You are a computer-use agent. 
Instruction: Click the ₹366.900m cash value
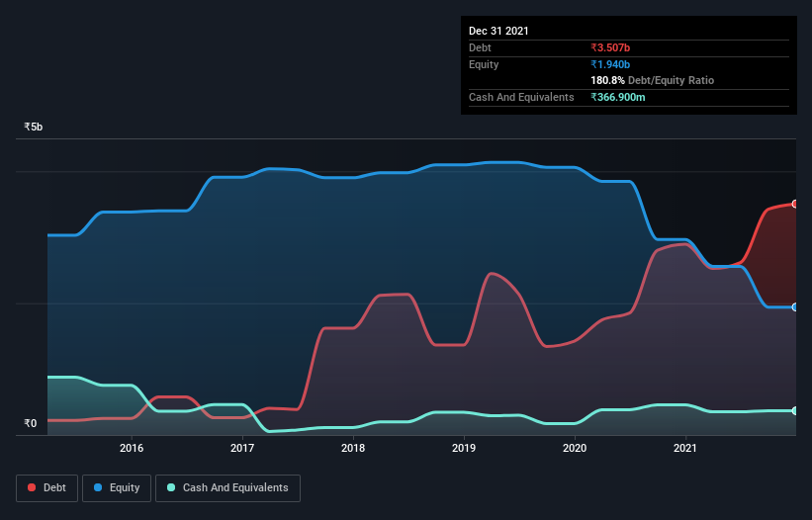tap(618, 97)
